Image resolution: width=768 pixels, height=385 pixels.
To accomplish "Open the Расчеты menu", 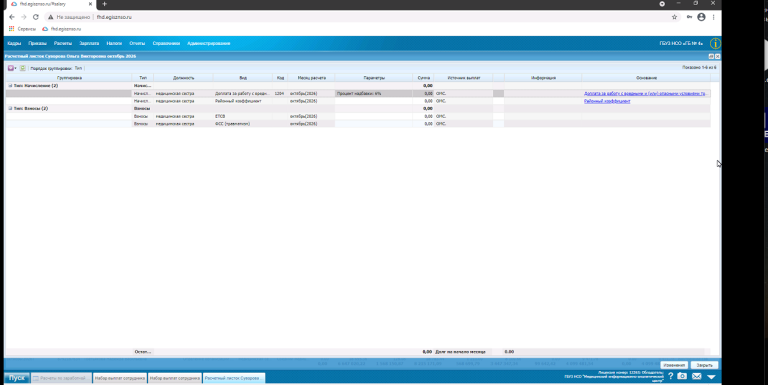I will click(x=63, y=44).
